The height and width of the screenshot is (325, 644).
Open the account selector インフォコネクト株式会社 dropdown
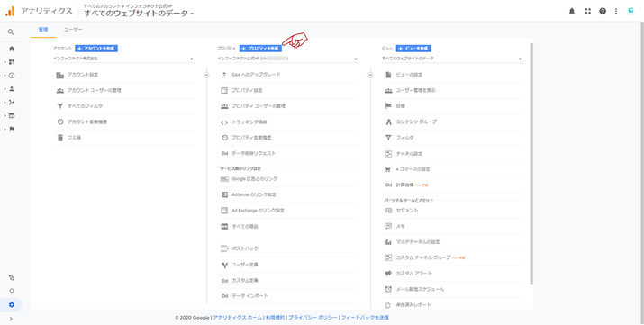point(123,59)
